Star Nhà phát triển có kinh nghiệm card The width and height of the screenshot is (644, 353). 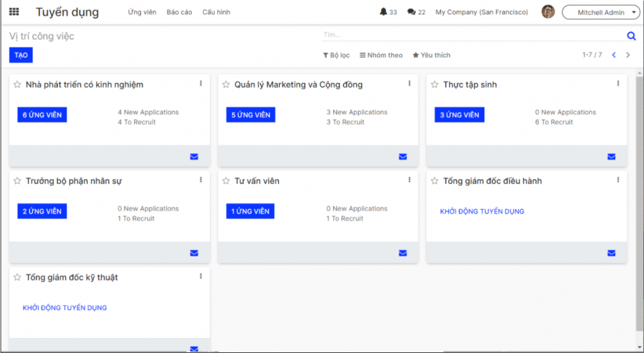pyautogui.click(x=17, y=84)
